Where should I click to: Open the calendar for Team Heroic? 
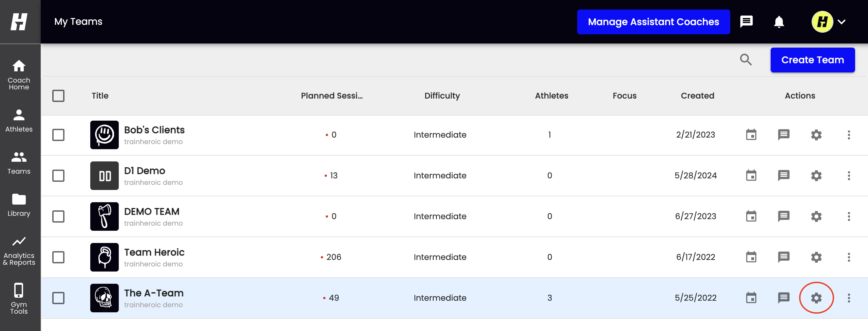(x=751, y=257)
